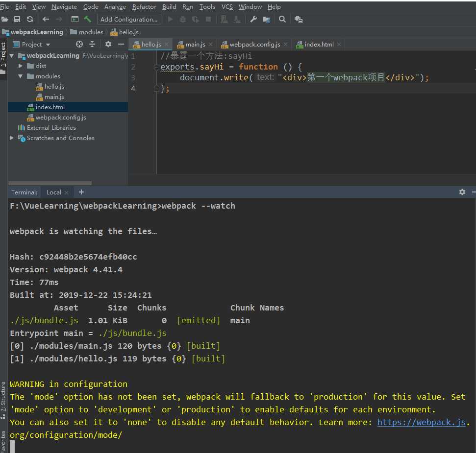
Task: Start debugging with the bug icon
Action: pyautogui.click(x=183, y=20)
